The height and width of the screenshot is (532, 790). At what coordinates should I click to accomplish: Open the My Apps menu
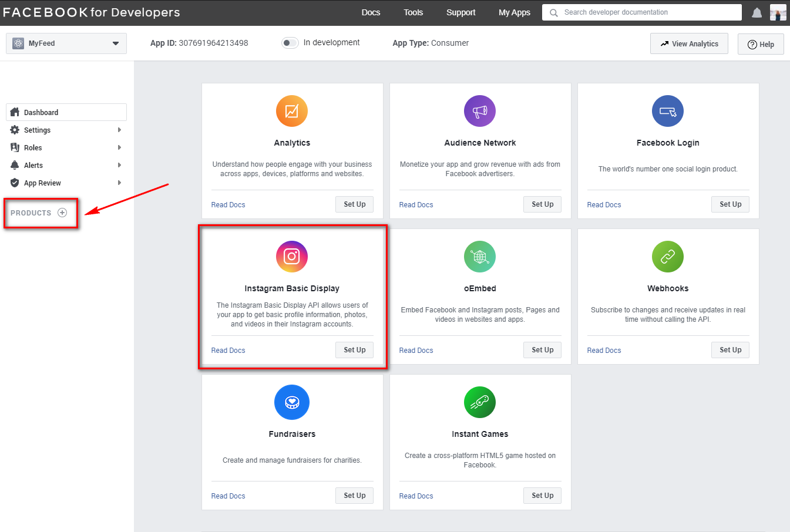pos(514,12)
